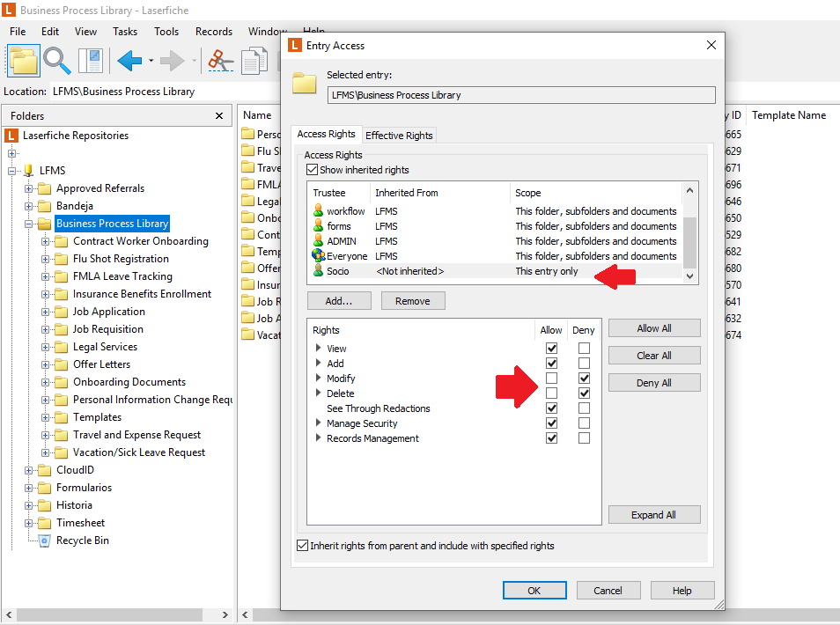This screenshot has width=840, height=625.
Task: Check Deny for Manage Security
Action: (584, 423)
